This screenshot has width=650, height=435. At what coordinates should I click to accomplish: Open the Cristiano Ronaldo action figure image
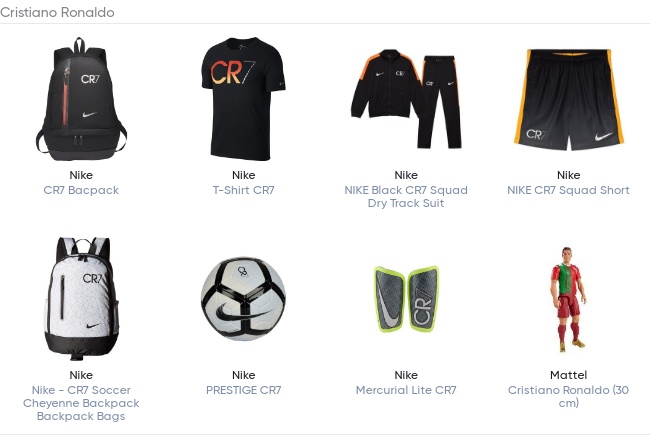click(x=569, y=299)
